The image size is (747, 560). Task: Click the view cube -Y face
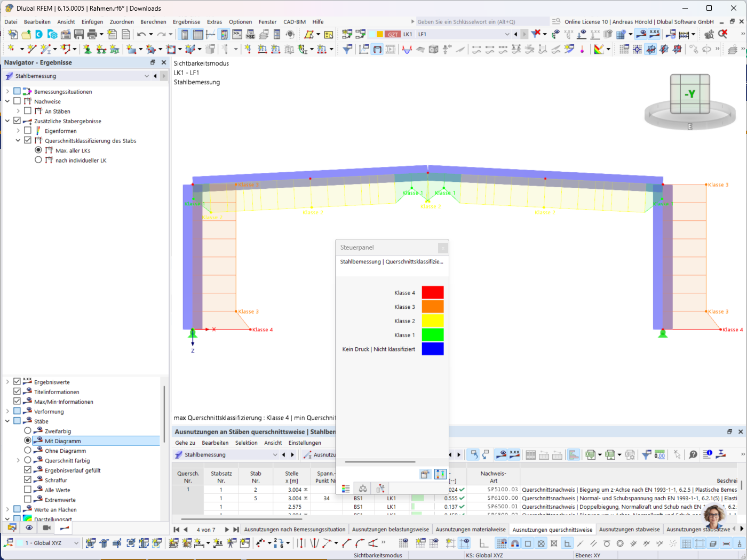click(690, 94)
